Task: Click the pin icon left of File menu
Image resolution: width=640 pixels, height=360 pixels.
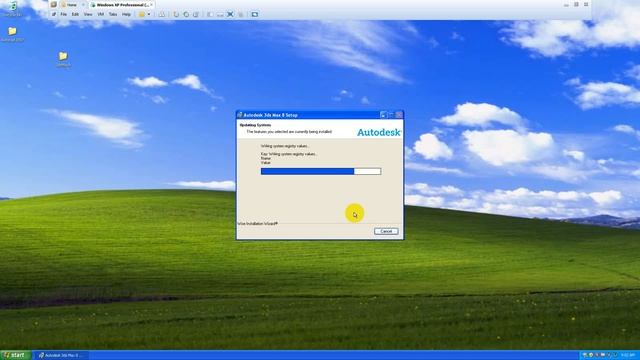Action: click(53, 14)
